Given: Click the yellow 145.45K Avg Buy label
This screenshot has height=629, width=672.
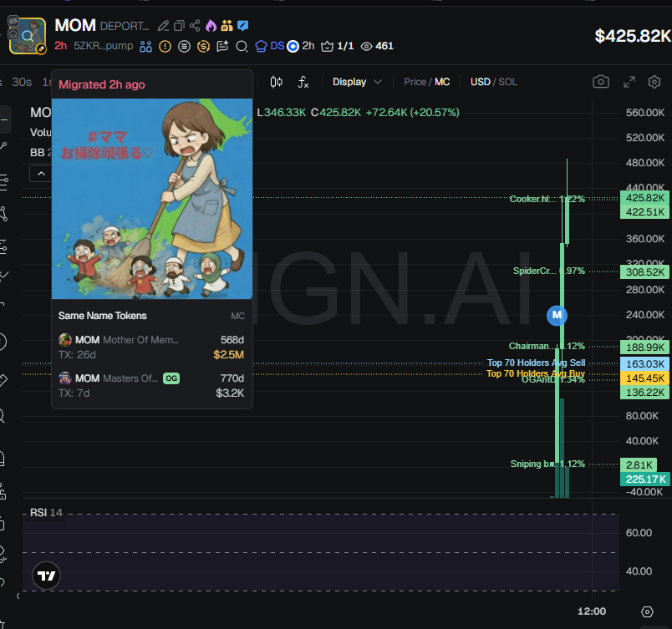Looking at the screenshot, I should point(644,378).
